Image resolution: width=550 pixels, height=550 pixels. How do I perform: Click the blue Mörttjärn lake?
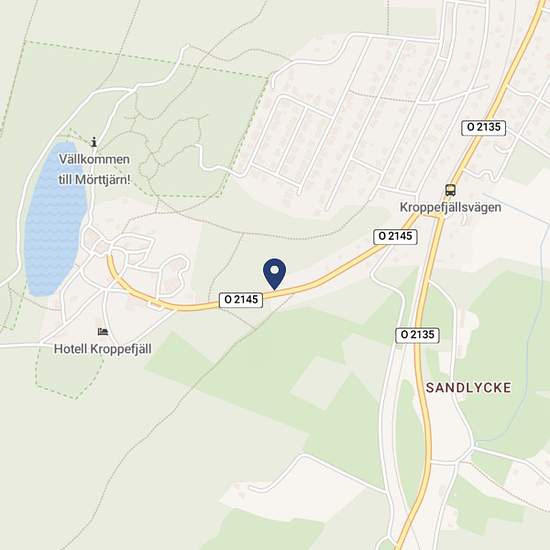pos(54,219)
